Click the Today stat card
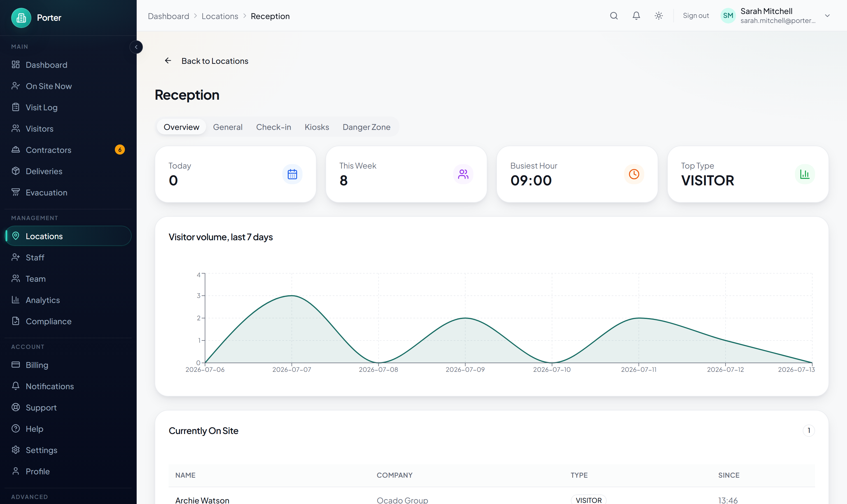847x504 pixels. [236, 174]
